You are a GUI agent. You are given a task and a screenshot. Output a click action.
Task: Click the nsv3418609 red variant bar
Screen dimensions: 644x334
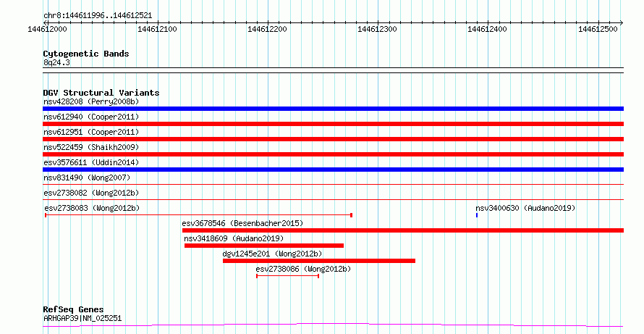point(264,246)
